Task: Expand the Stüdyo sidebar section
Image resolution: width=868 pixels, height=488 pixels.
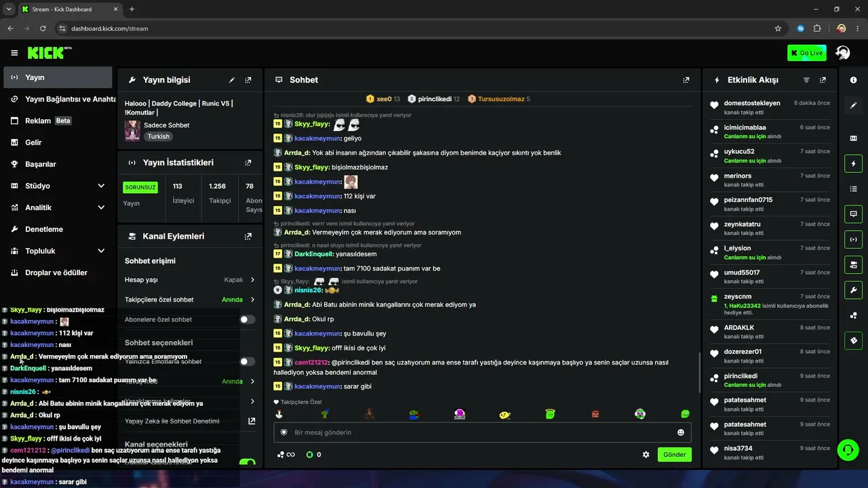Action: [x=58, y=186]
